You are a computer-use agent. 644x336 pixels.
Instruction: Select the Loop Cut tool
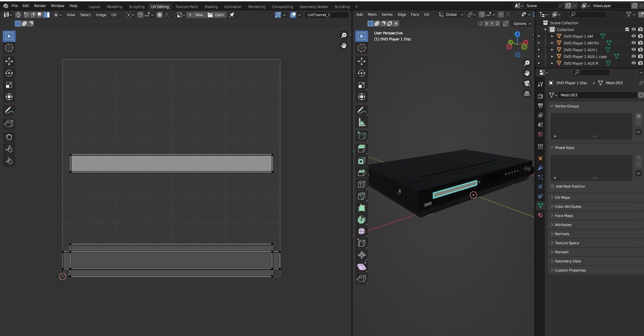click(362, 184)
